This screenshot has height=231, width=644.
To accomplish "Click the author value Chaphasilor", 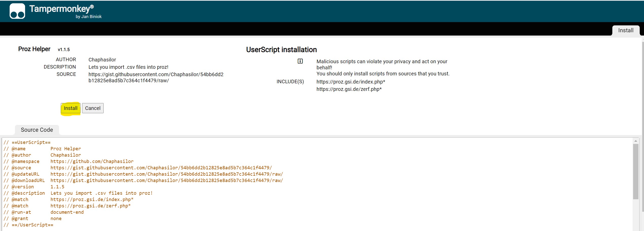I will tap(102, 60).
